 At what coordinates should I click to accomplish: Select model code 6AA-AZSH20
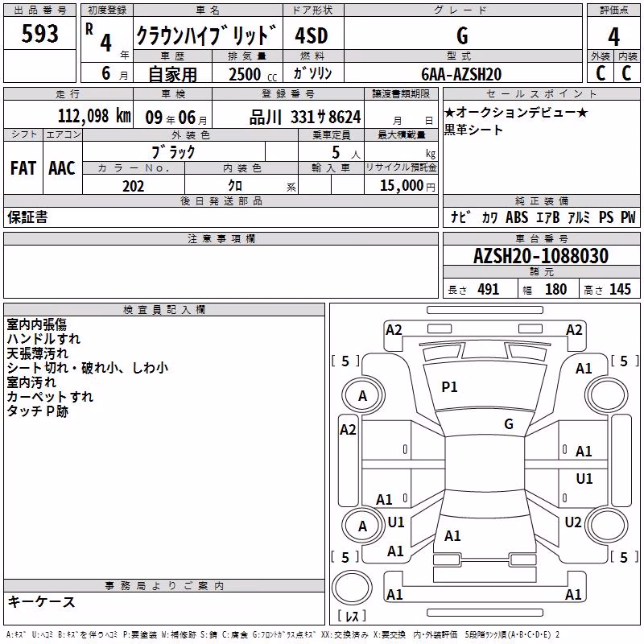461,74
